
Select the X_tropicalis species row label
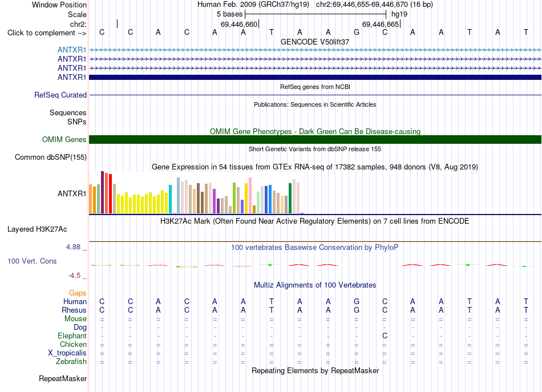click(x=67, y=353)
